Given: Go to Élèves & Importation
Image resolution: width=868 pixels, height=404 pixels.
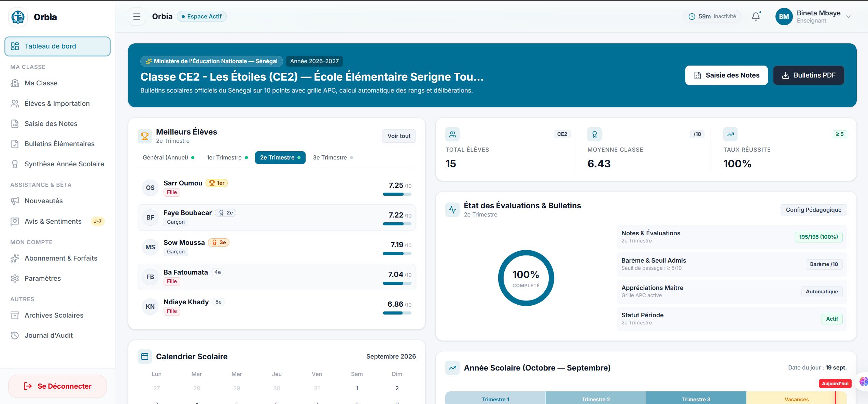Looking at the screenshot, I should (x=57, y=103).
